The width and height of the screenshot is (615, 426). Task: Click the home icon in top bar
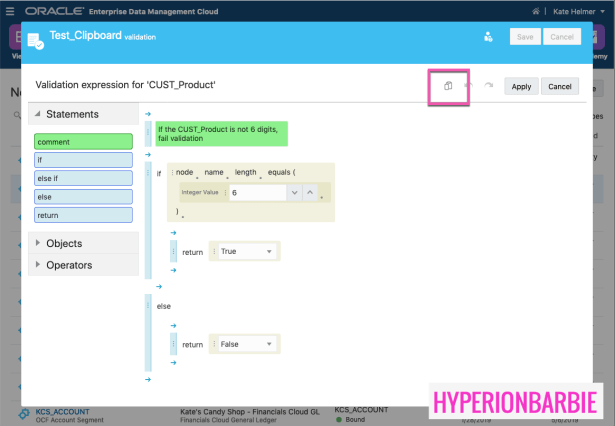pos(536,10)
